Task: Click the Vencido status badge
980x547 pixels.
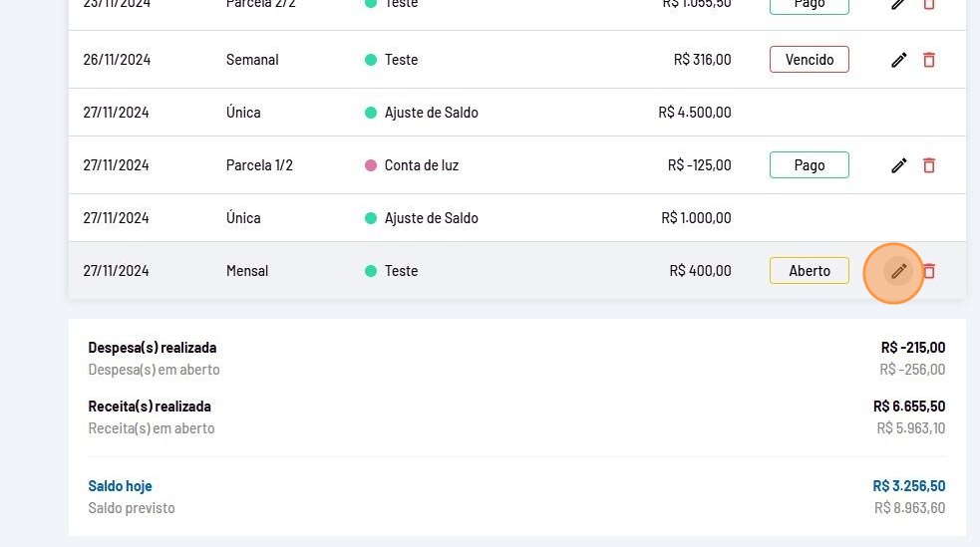Action: tap(809, 60)
